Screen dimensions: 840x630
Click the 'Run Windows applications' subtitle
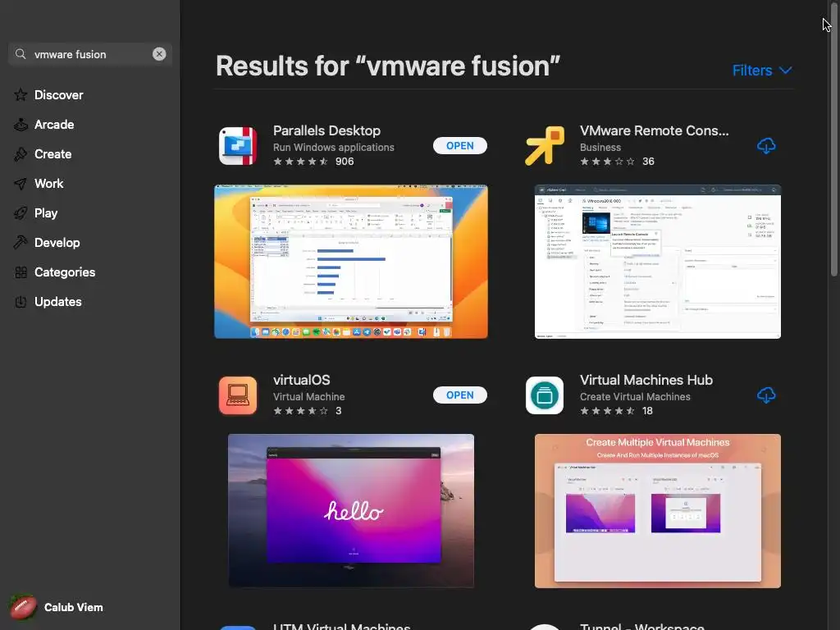pyautogui.click(x=334, y=148)
